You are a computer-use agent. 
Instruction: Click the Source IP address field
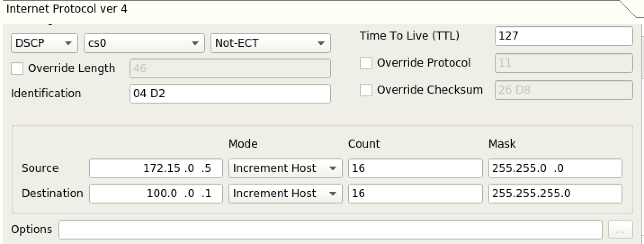[156, 168]
